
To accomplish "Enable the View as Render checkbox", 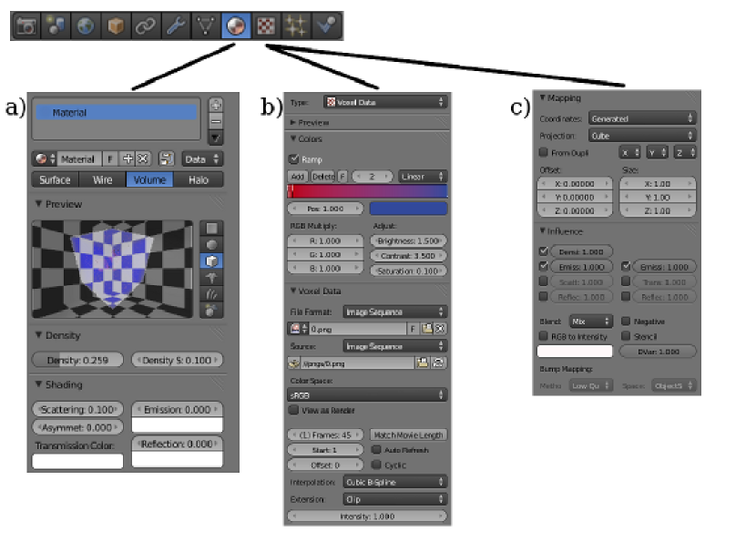I will 294,411.
